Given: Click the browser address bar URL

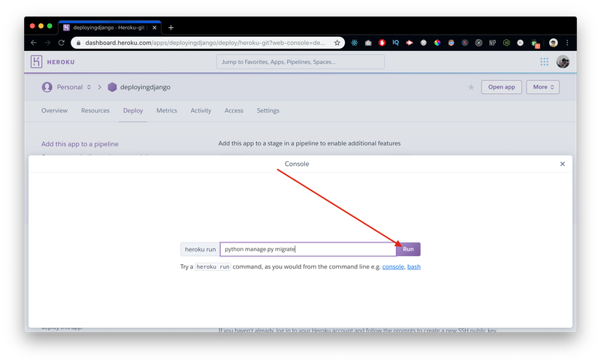Looking at the screenshot, I should 205,43.
